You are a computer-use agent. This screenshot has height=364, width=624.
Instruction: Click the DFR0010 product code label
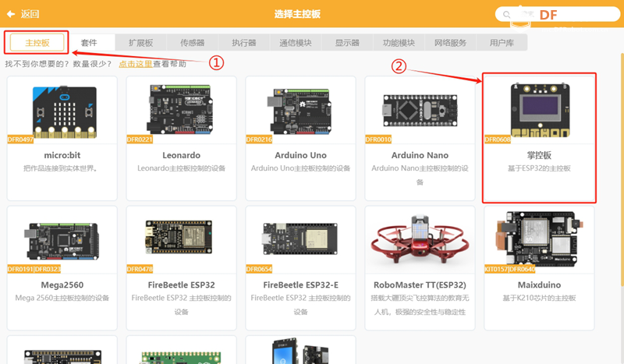(x=378, y=140)
